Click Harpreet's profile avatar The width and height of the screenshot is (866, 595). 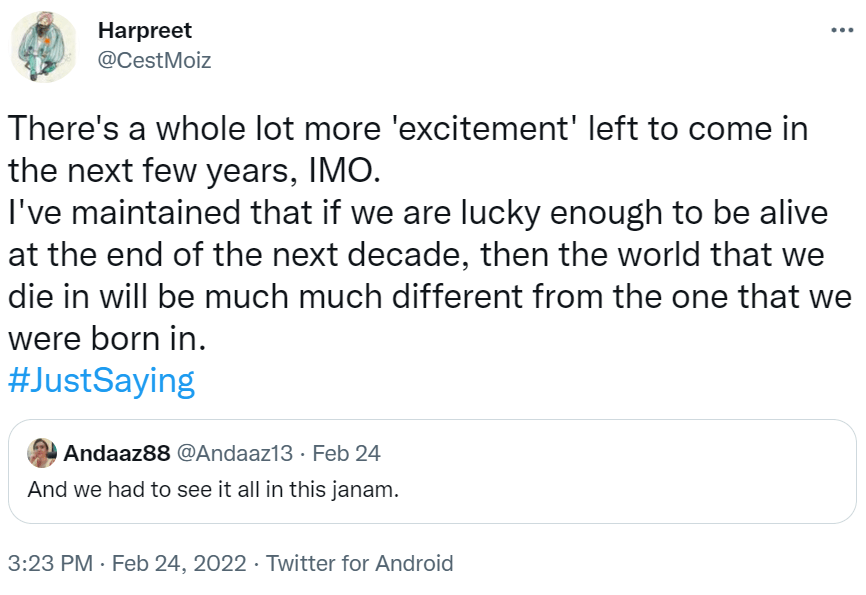coord(44,46)
